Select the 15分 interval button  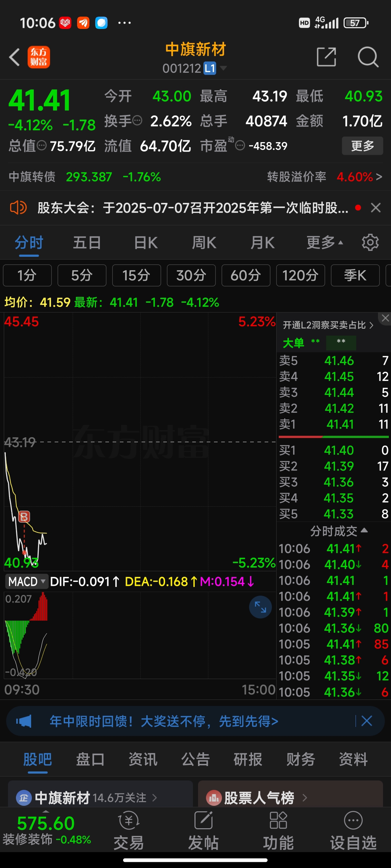[136, 275]
